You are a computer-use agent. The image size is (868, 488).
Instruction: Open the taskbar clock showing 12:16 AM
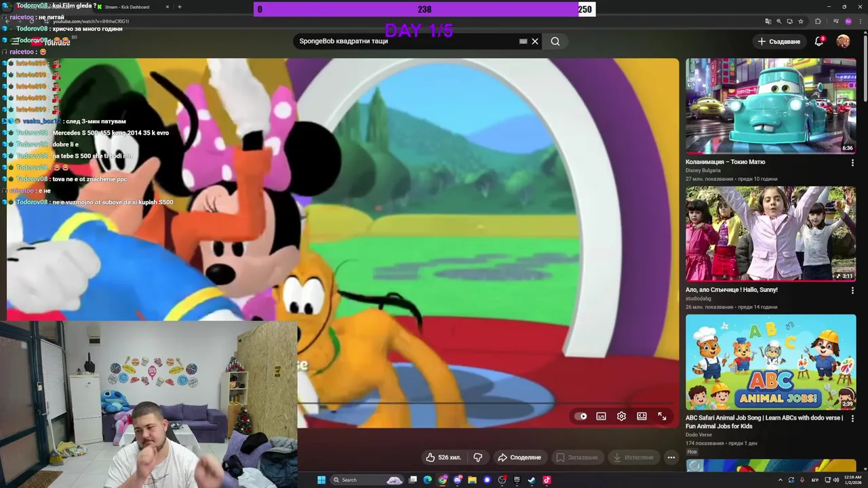852,480
